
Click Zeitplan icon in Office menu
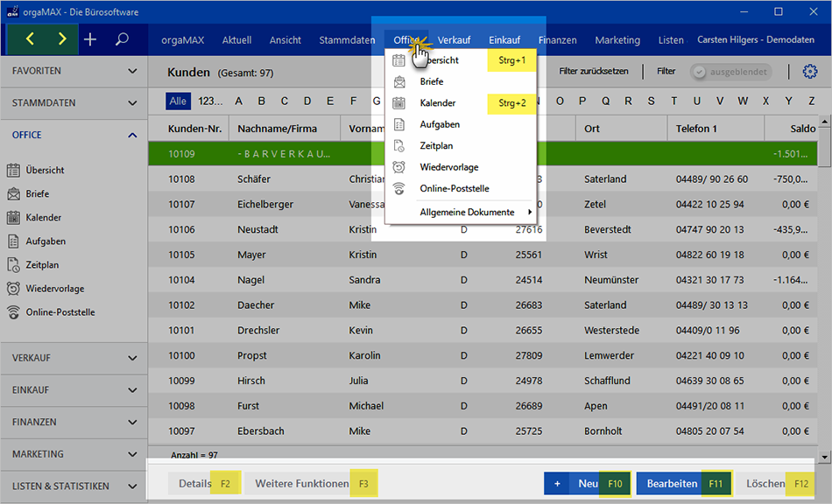[x=399, y=146]
